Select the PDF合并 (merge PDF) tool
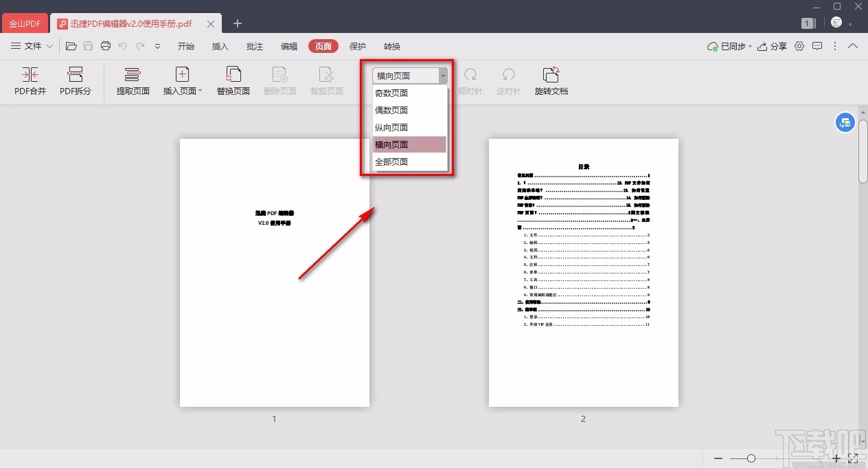The width and height of the screenshot is (868, 468). (x=30, y=80)
